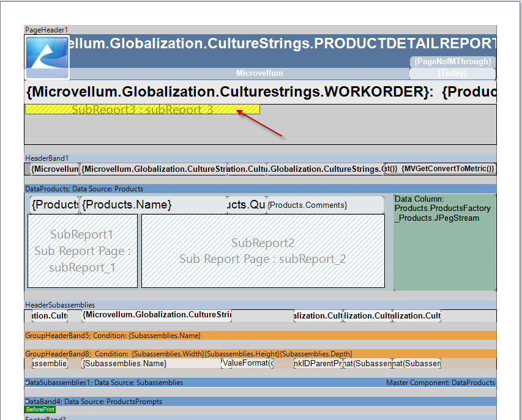Viewport: 522px width, 420px height.
Task: Select the nkIDParentPr field in GroupHeaderBand8
Action: (x=318, y=364)
